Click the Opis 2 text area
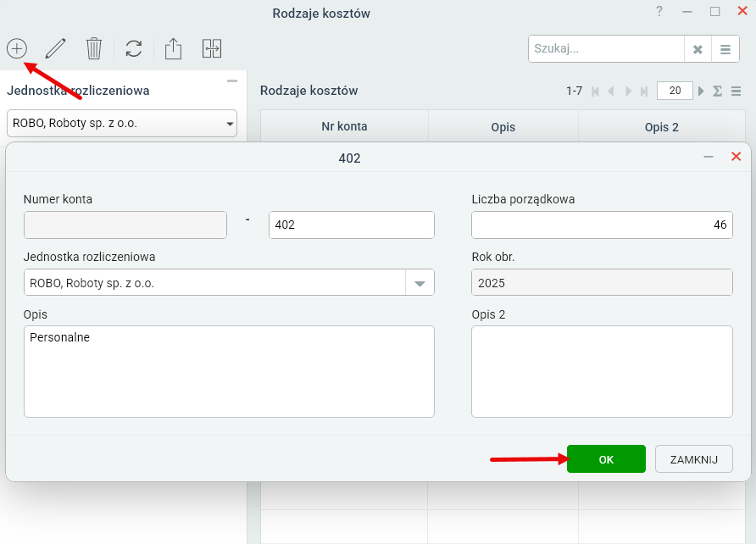The height and width of the screenshot is (544, 756). pyautogui.click(x=603, y=371)
